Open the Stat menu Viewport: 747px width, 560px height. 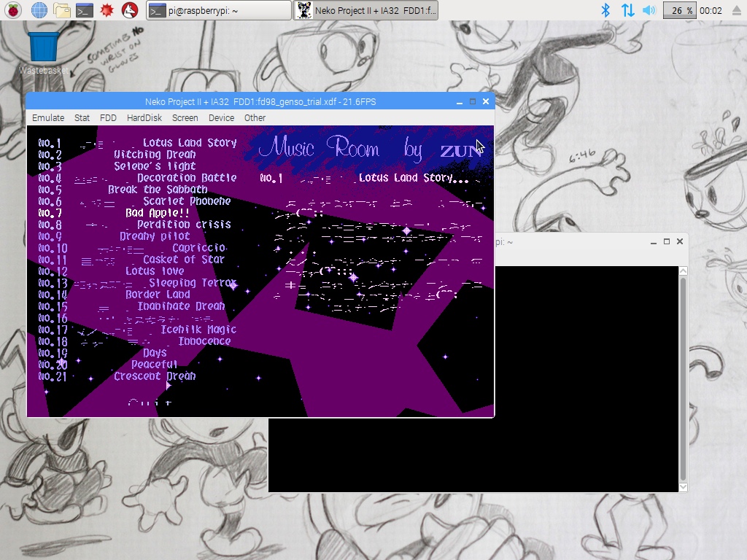tap(82, 117)
